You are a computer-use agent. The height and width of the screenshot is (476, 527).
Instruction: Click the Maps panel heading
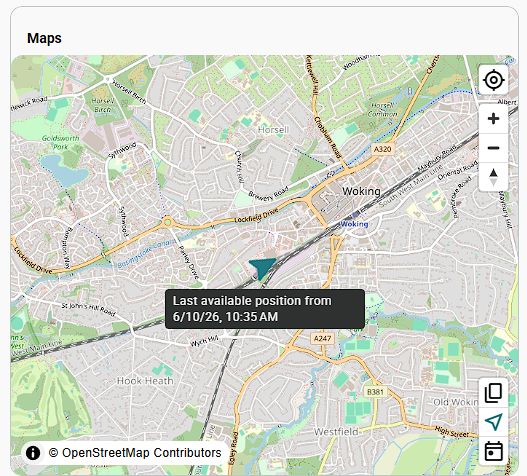point(44,38)
